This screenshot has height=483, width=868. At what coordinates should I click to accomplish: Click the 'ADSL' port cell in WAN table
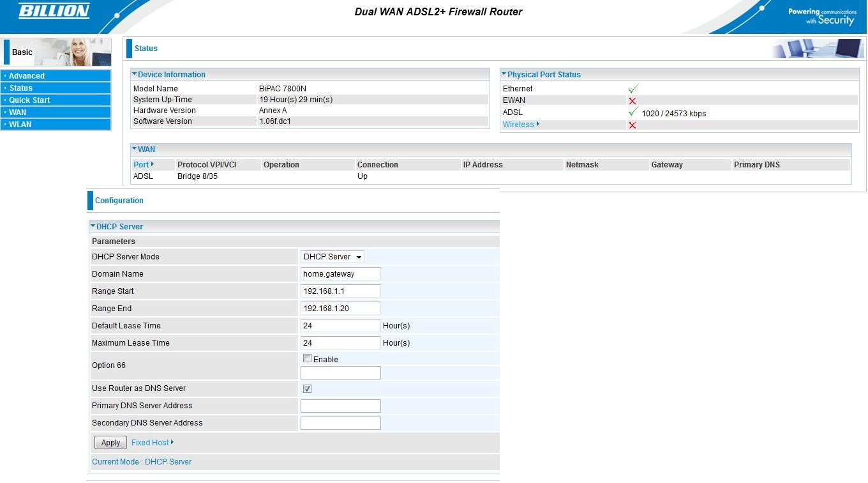point(143,176)
